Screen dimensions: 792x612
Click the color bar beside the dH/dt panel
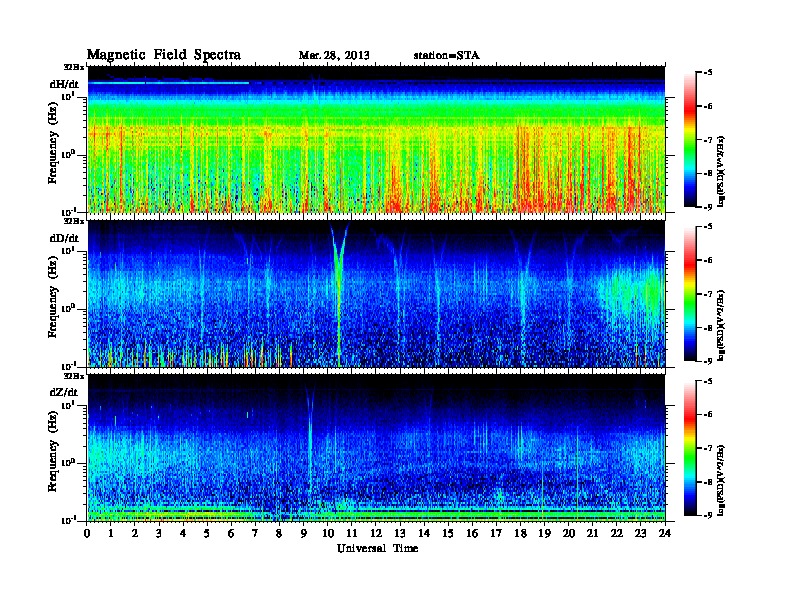pyautogui.click(x=690, y=139)
